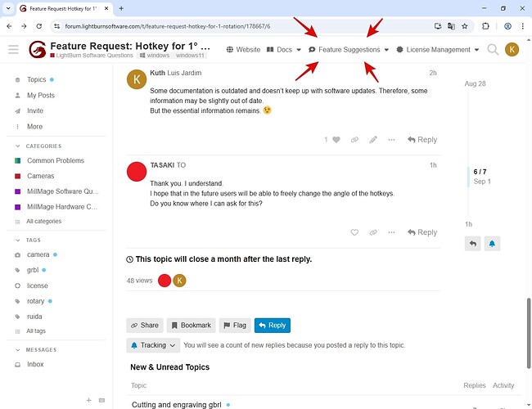Click the timeline notification bell button
The image size is (532, 409).
pos(492,244)
